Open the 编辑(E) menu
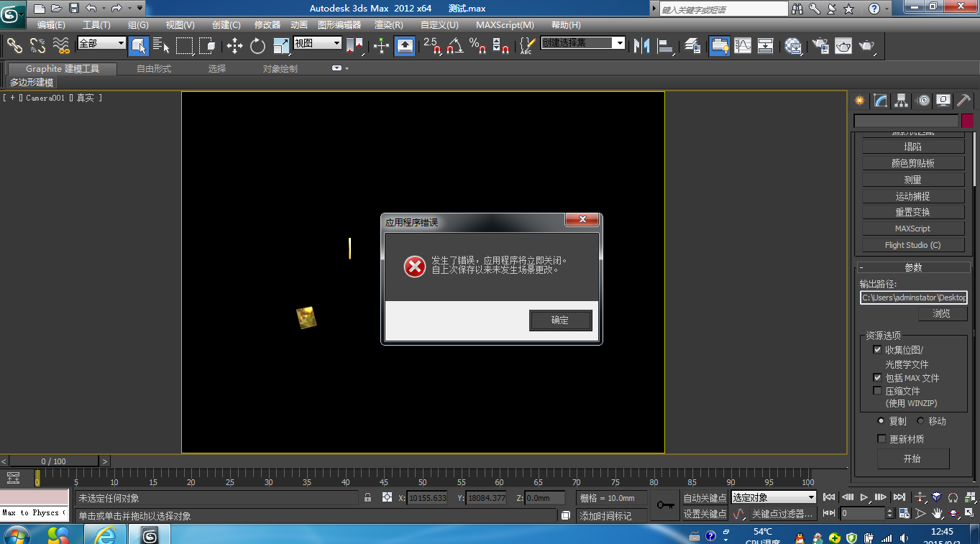 tap(51, 24)
